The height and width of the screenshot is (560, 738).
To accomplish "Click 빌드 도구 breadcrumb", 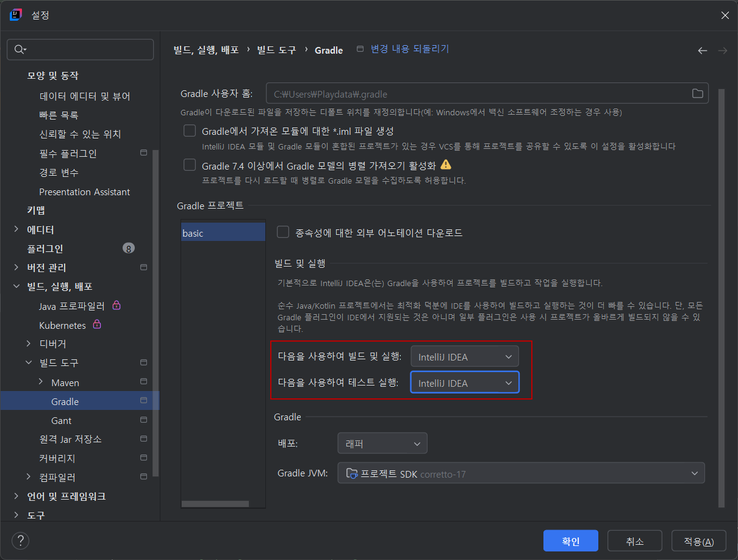I will click(x=276, y=50).
